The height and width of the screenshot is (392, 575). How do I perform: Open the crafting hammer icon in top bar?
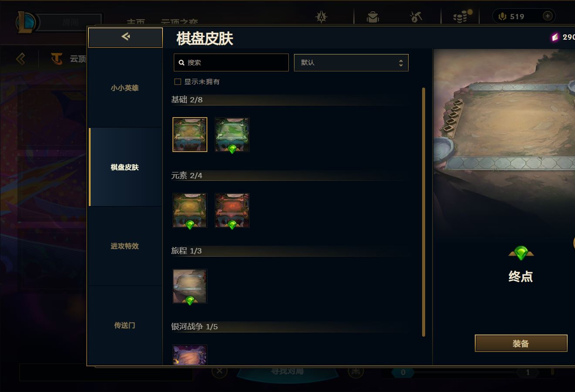tap(416, 17)
